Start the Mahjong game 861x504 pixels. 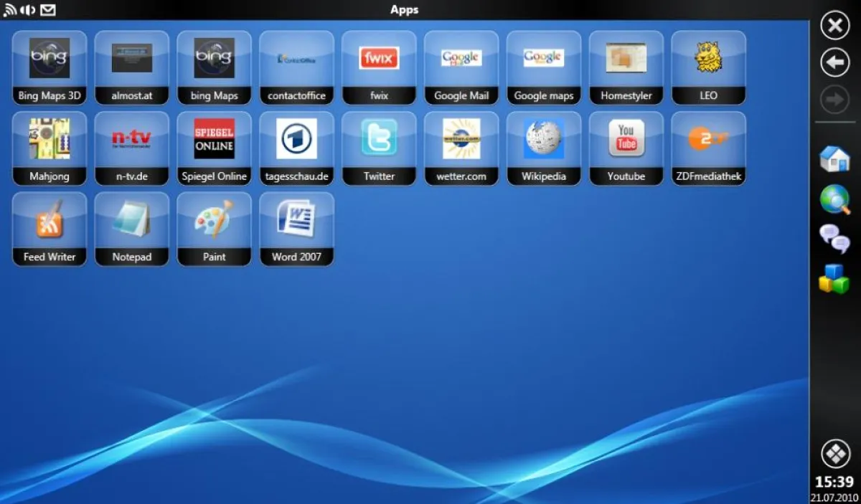49,148
